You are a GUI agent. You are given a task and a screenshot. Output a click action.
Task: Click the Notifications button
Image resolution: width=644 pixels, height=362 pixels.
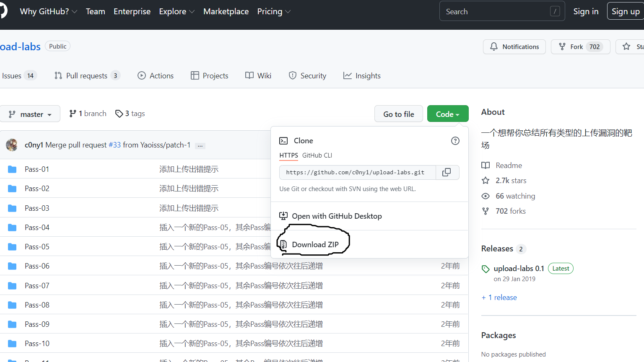(514, 47)
